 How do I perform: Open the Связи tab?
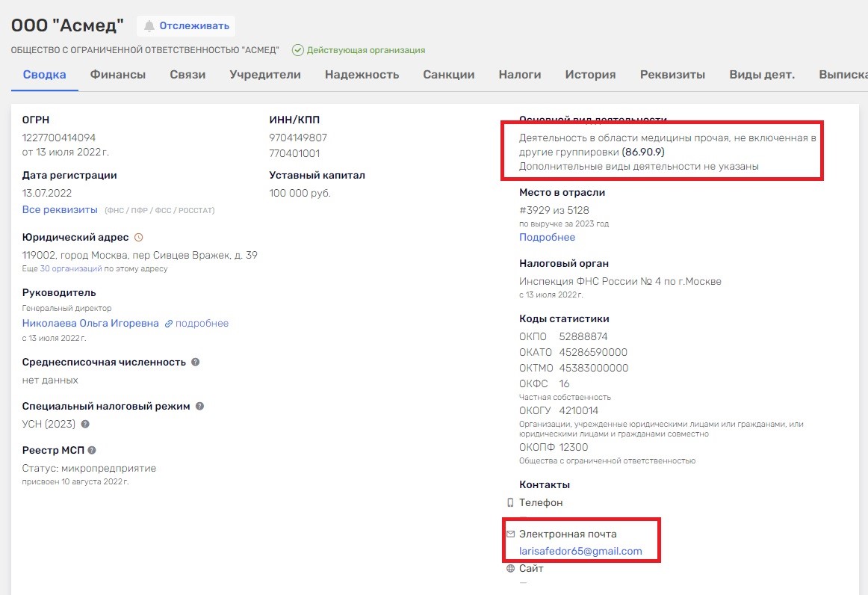[187, 75]
